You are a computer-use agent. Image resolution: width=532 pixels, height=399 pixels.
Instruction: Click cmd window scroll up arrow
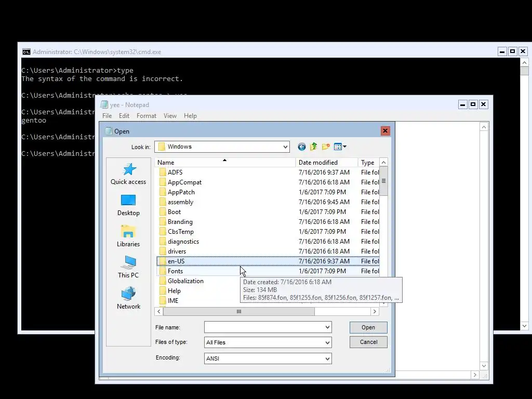(525, 63)
